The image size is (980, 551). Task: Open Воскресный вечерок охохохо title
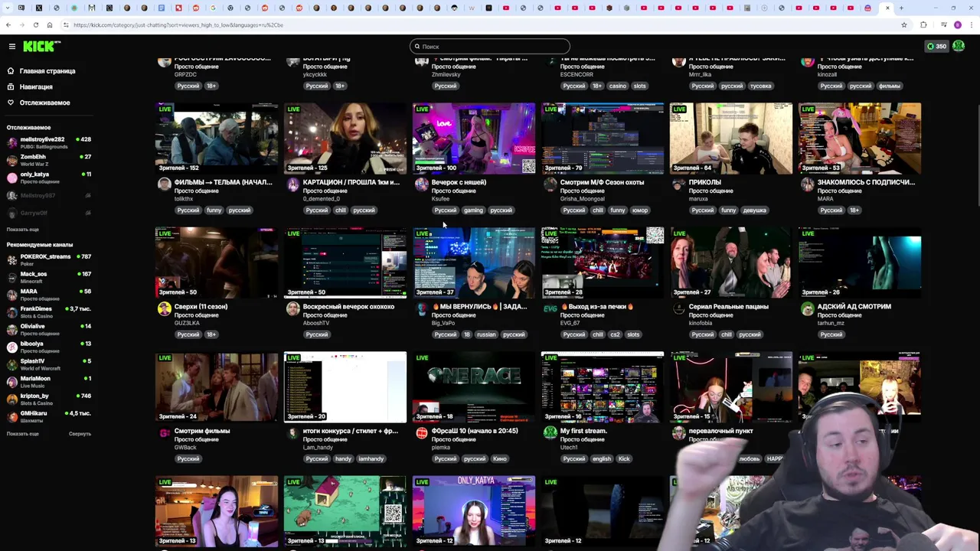click(348, 307)
